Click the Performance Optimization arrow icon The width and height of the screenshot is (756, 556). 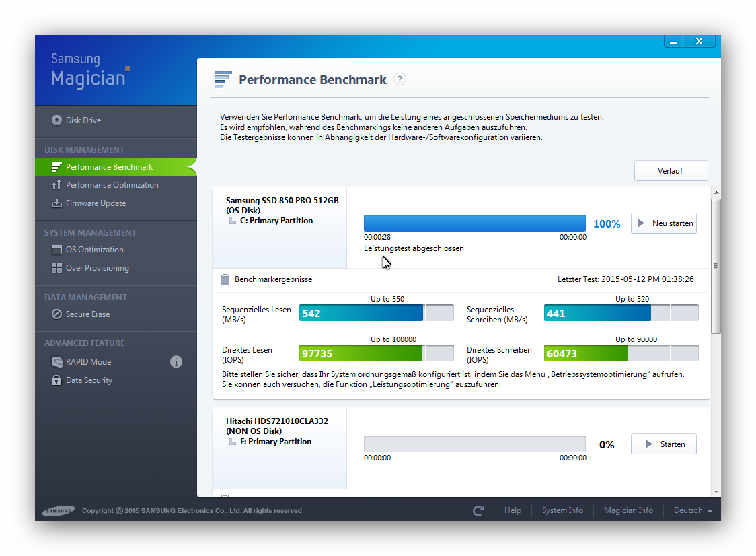click(56, 185)
